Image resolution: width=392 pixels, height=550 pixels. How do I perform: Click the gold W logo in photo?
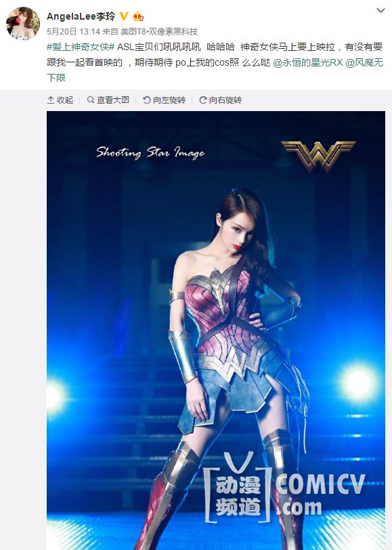click(x=318, y=156)
